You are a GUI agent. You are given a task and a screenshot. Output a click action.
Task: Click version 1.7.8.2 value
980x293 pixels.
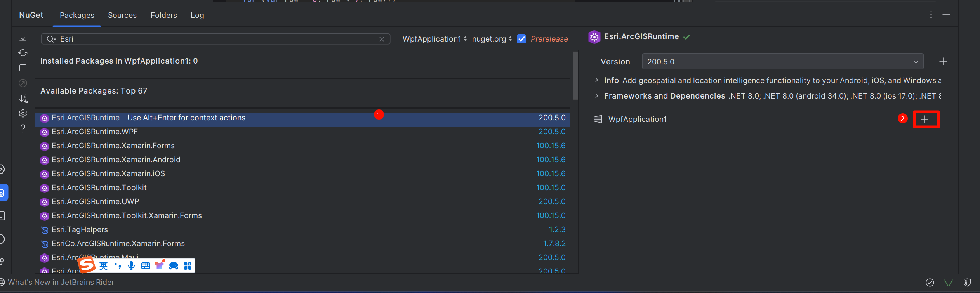pos(554,244)
